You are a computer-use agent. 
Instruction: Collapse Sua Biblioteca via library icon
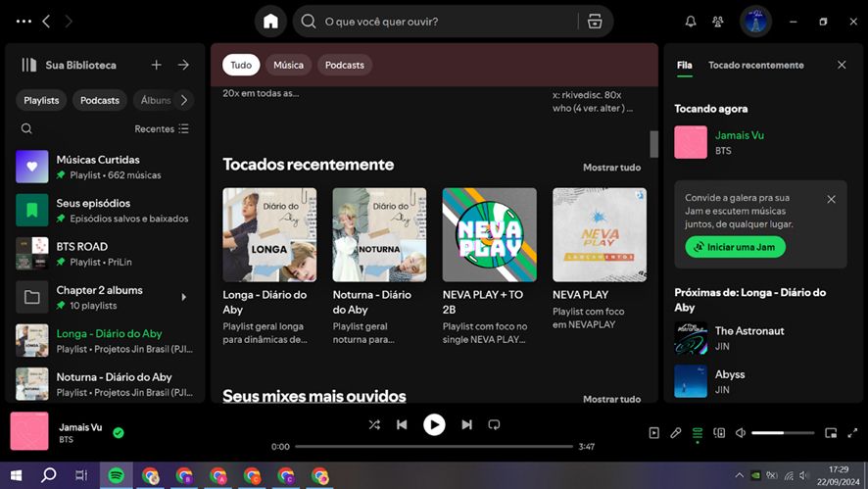pos(29,65)
